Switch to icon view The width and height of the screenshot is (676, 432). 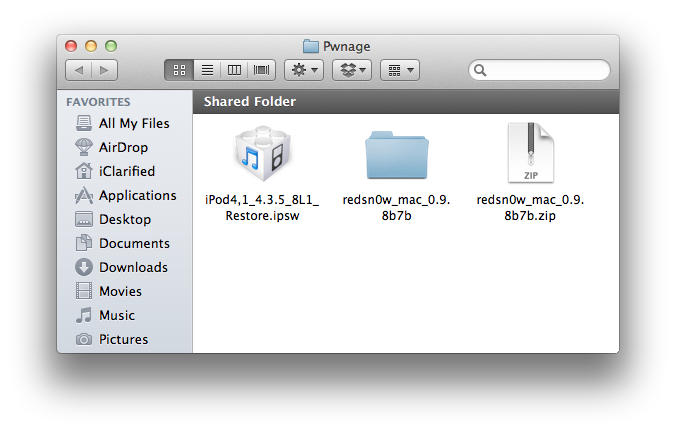click(x=180, y=70)
